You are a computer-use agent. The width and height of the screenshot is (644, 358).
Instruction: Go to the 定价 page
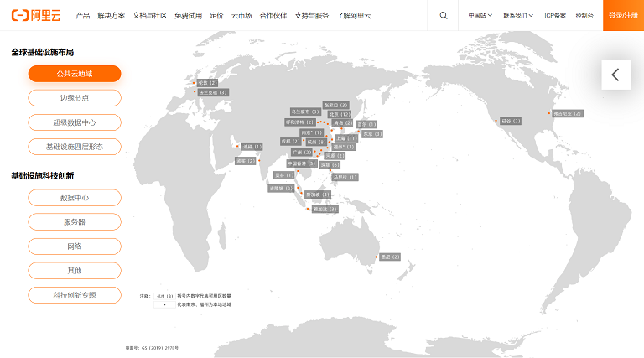[x=216, y=16]
